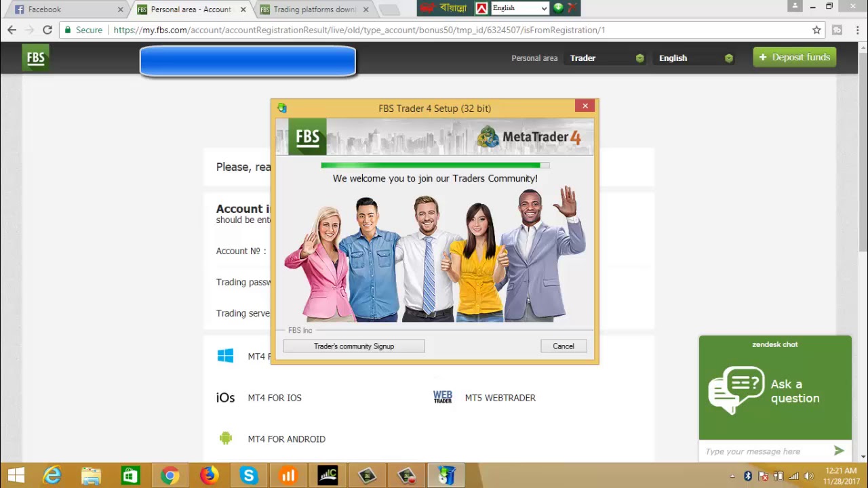Click the FBS setup installer taskbar icon
Viewport: 868px width, 488px height.
pos(446,476)
